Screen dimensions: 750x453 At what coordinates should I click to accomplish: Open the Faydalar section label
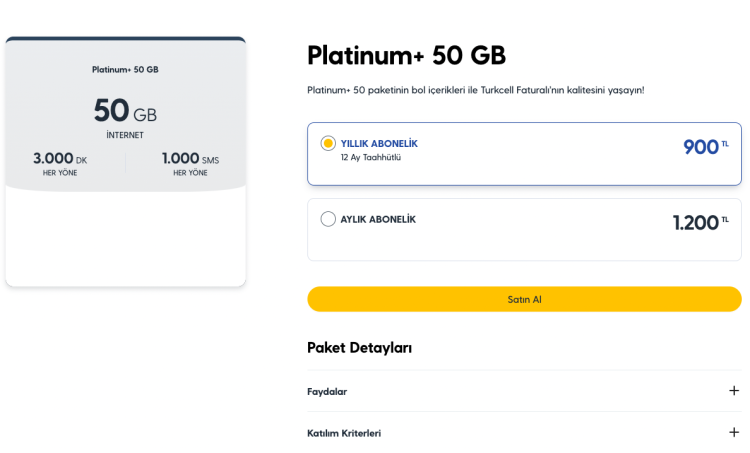[x=327, y=392]
